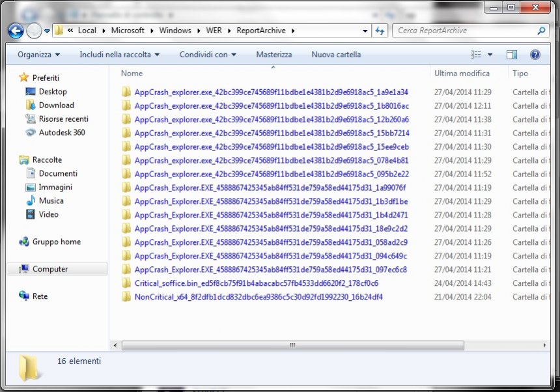Click the Cerca ReportArchive search field
This screenshot has height=392, width=560.
tap(464, 31)
